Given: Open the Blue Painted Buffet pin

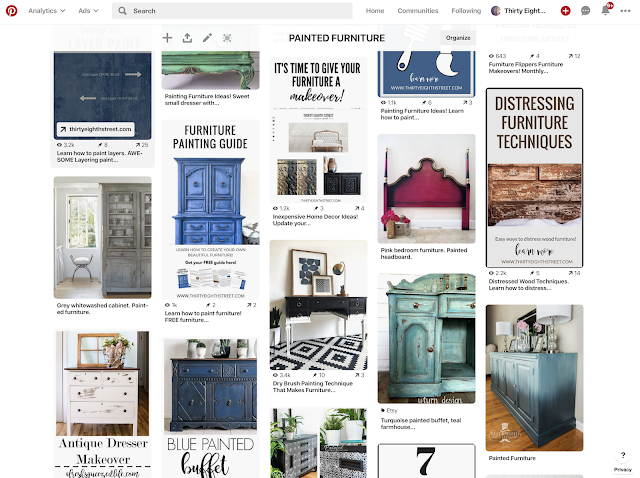Looking at the screenshot, I should [211, 407].
